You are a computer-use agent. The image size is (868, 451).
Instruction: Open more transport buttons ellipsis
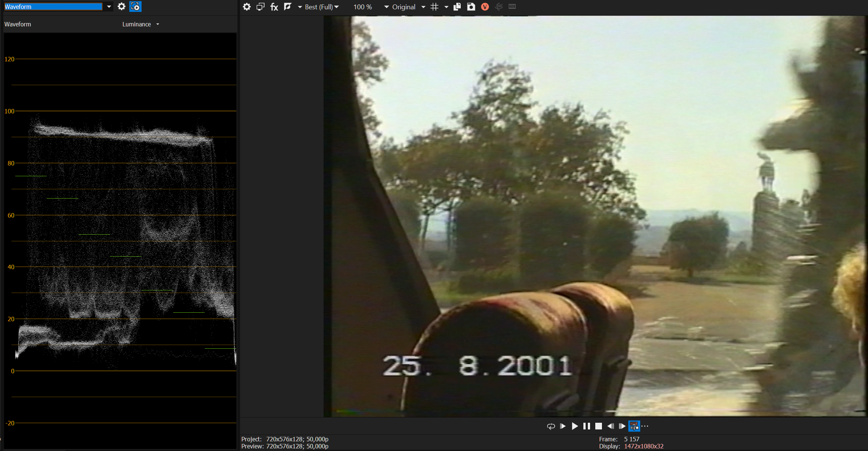coord(645,426)
